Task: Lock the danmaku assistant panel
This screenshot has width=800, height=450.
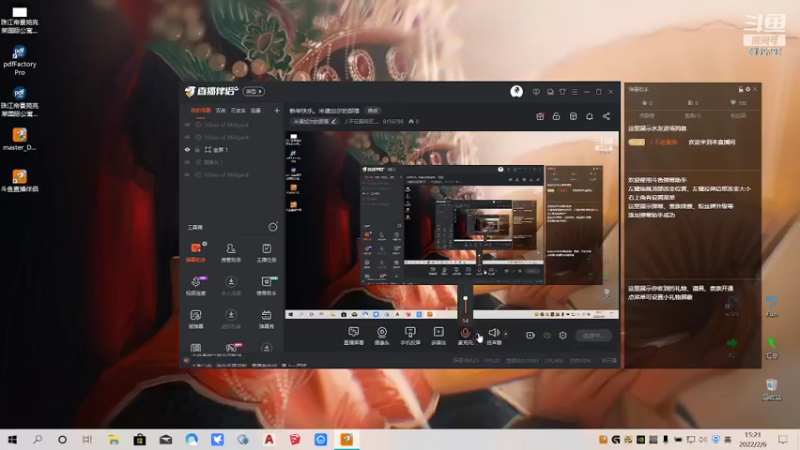Action: pyautogui.click(x=741, y=89)
